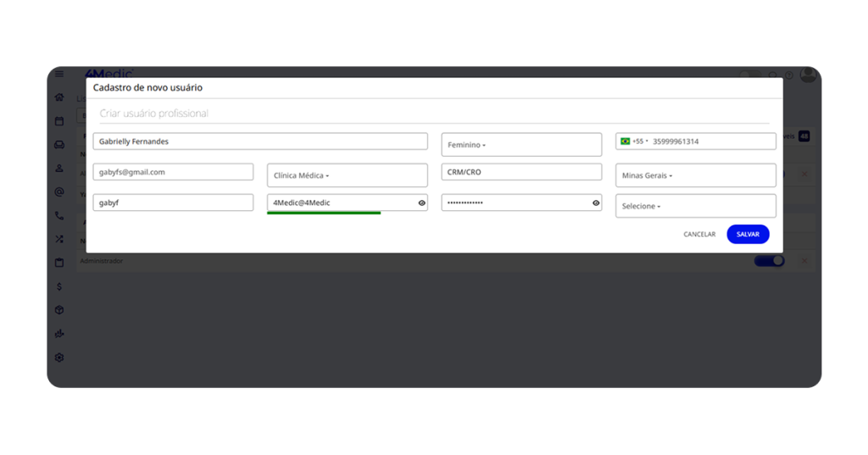Open the calendar icon in the sidebar
The height and width of the screenshot is (455, 868).
tap(59, 121)
